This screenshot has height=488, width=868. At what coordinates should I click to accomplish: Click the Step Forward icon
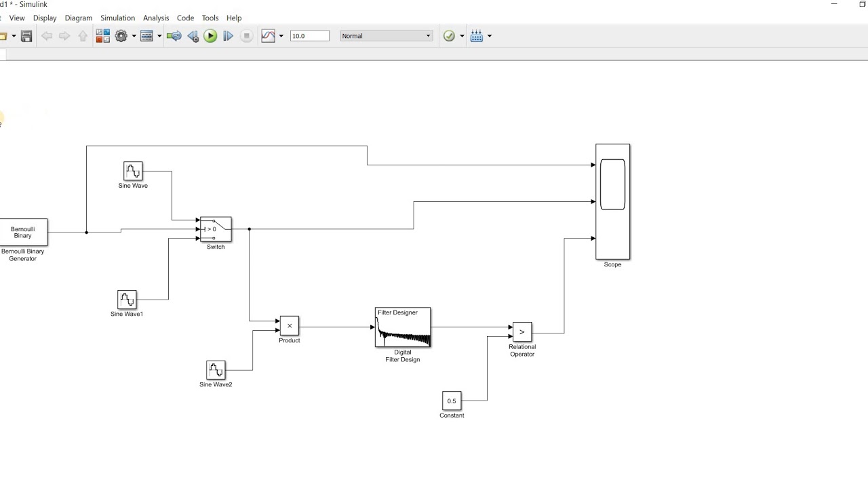click(228, 36)
